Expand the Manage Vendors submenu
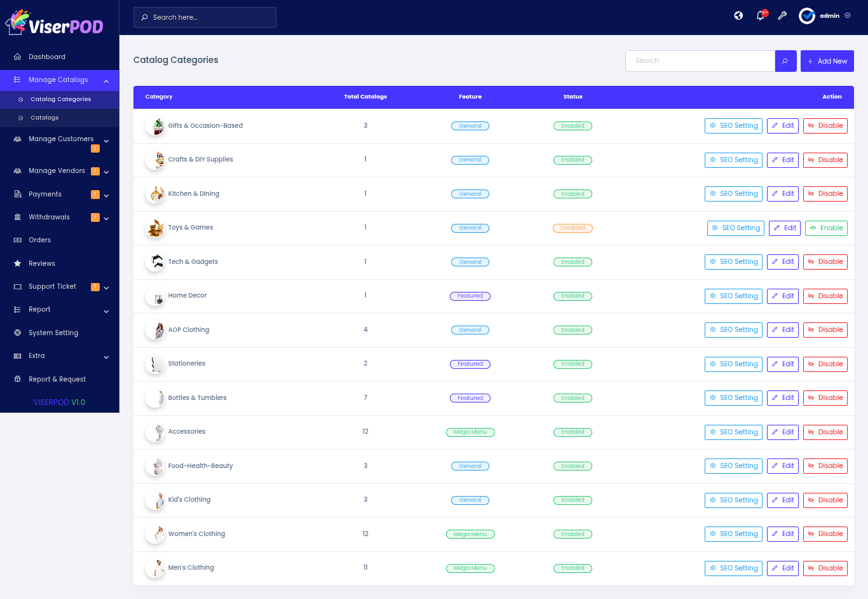868x599 pixels. (106, 172)
